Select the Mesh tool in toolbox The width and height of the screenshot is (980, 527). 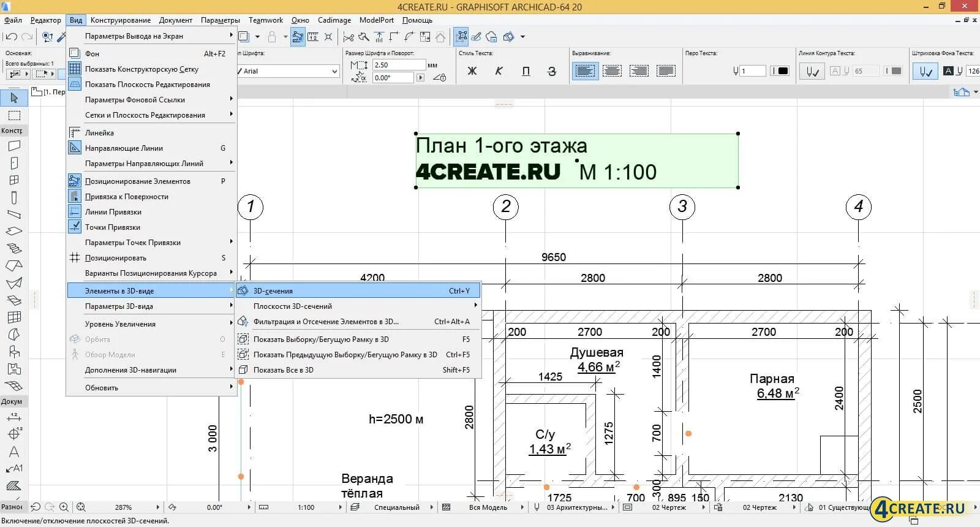[13, 386]
